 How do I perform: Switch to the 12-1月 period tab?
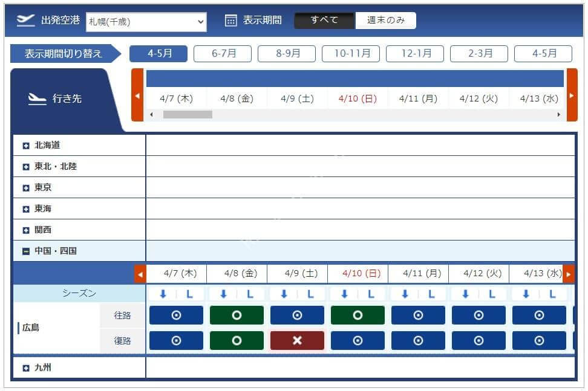point(415,54)
